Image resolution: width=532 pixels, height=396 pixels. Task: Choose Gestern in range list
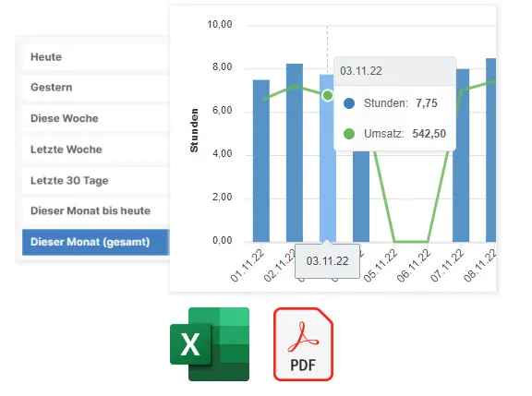pyautogui.click(x=96, y=87)
